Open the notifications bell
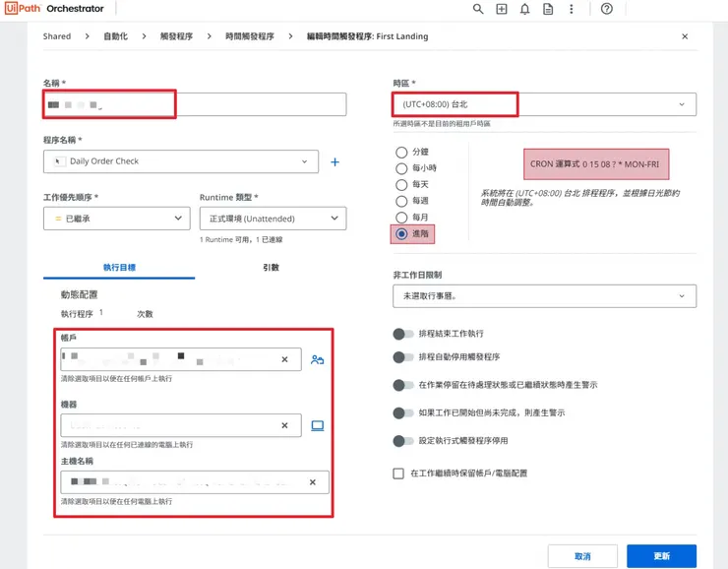Screen dimensions: 728x569 tap(524, 9)
